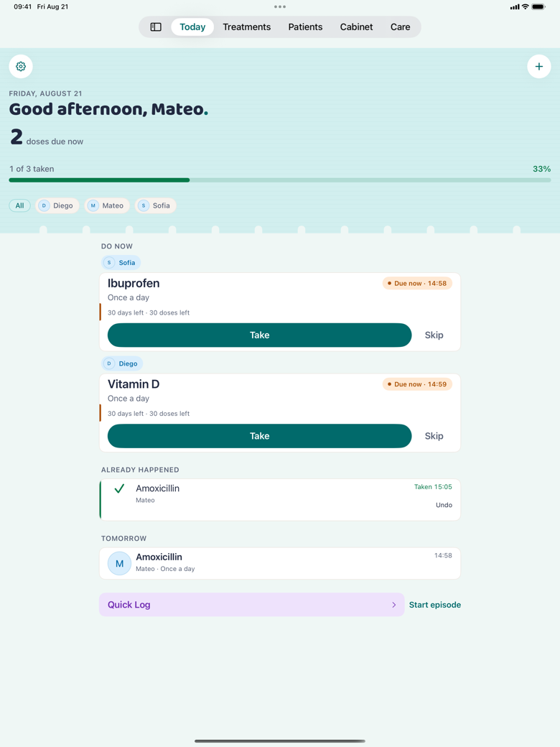
Task: Switch to the Cabinet tab
Action: [x=356, y=27]
